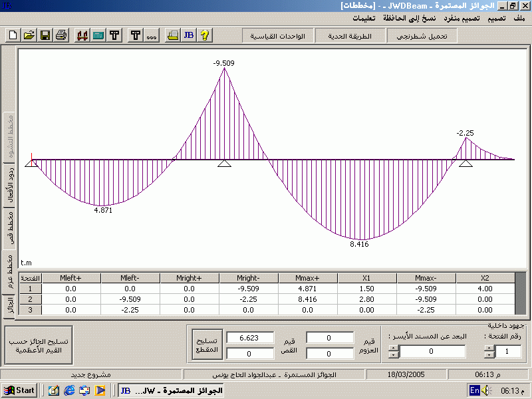
Task: Click the Windows Start button
Action: [x=19, y=390]
